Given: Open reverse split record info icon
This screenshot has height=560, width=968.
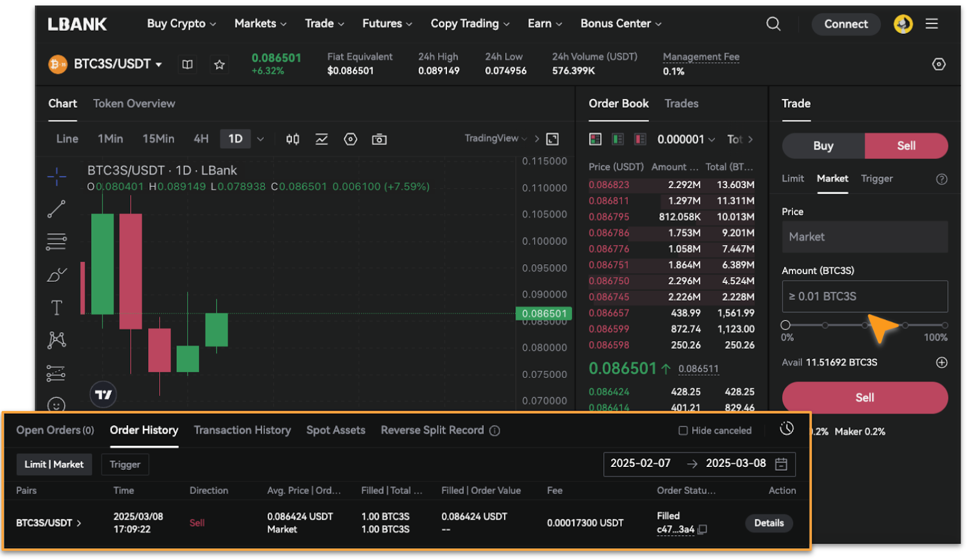Looking at the screenshot, I should point(494,431).
